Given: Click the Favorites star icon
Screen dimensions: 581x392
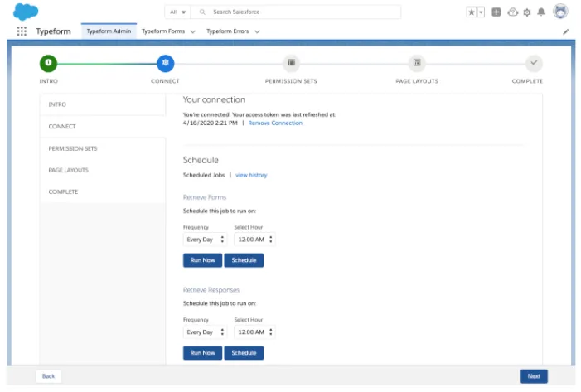Looking at the screenshot, I should click(472, 12).
